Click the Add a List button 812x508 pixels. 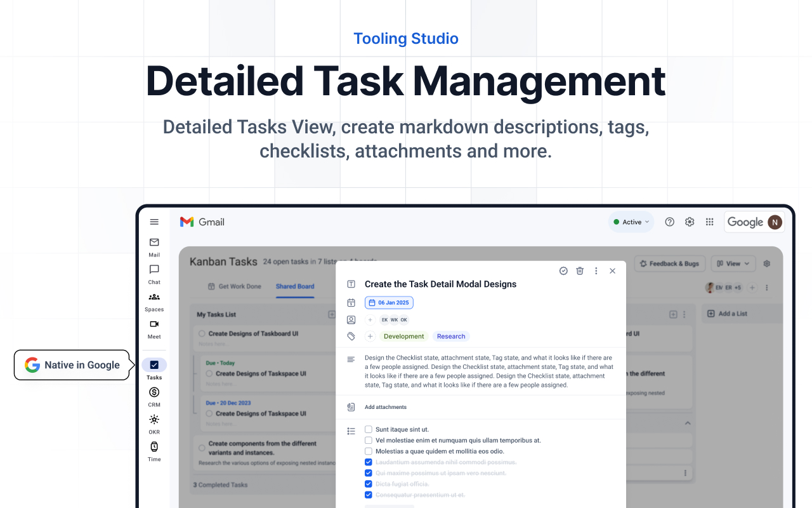pos(728,313)
